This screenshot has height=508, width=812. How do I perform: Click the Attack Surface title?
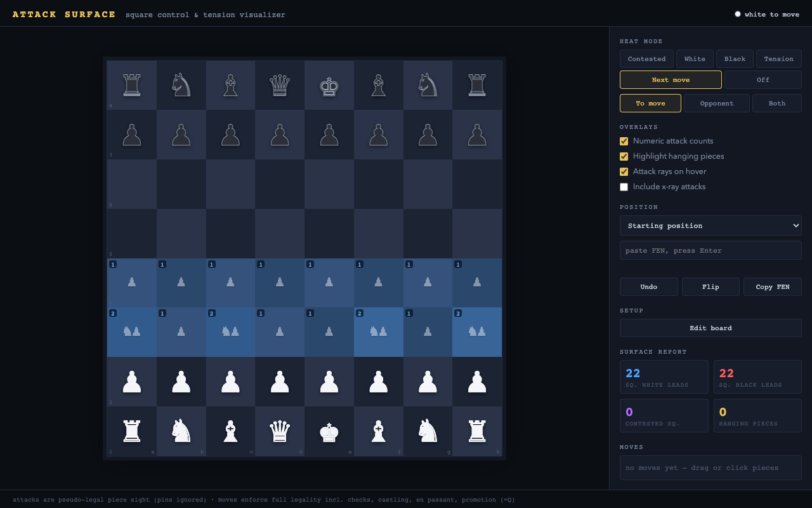click(x=64, y=14)
